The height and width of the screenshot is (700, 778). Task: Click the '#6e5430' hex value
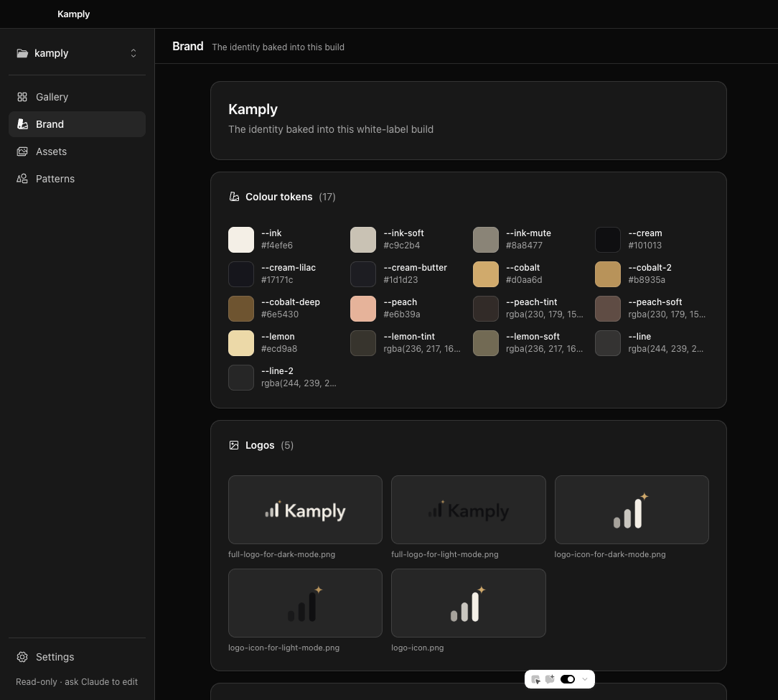[x=280, y=314]
